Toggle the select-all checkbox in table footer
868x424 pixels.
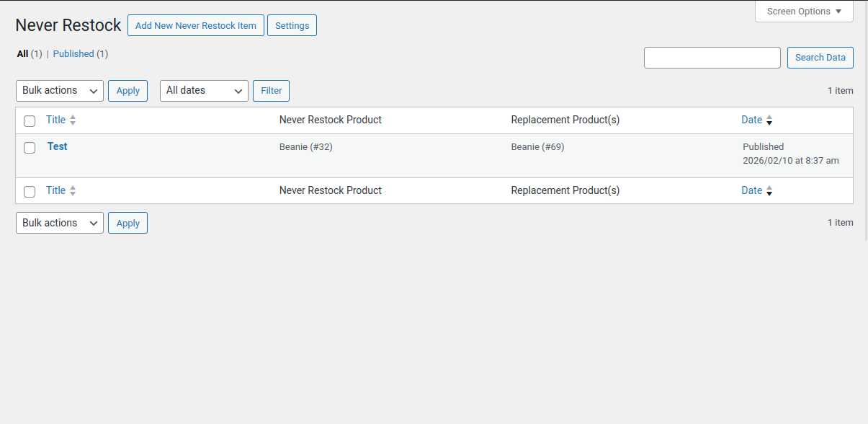30,192
